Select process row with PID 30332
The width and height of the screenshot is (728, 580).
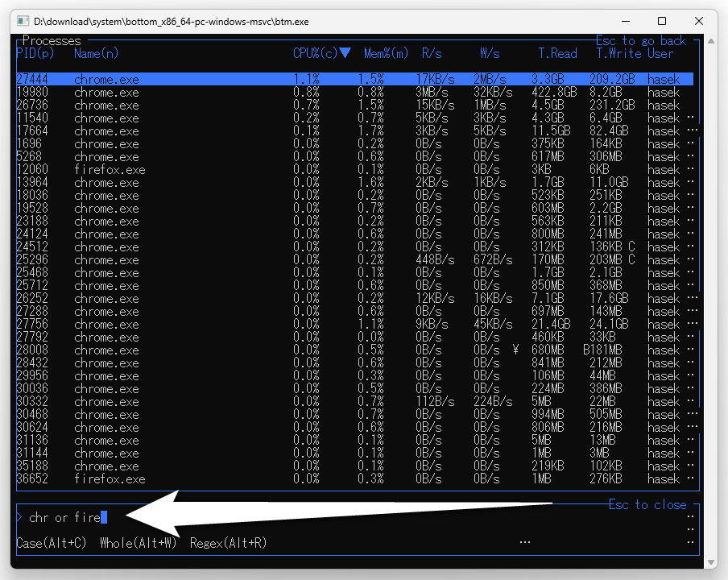click(354, 401)
